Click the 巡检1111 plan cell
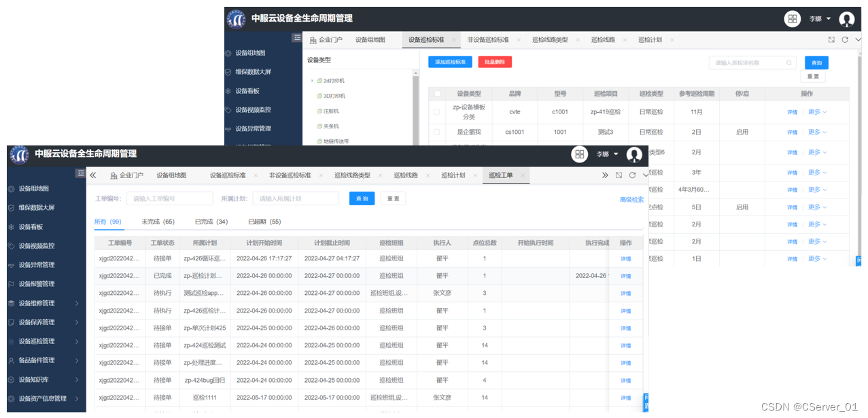This screenshot has height=418, width=868. [x=205, y=398]
